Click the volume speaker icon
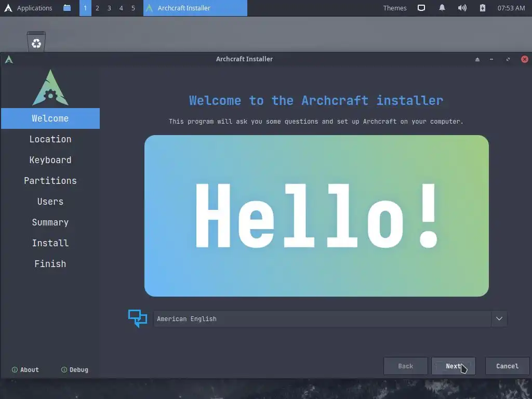The image size is (532, 399). click(462, 8)
